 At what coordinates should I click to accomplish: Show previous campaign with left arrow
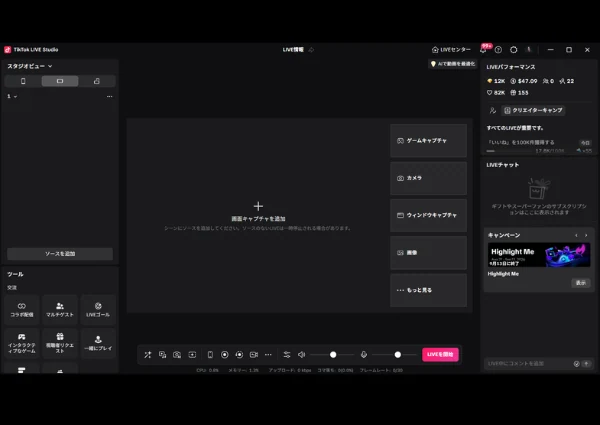[576, 235]
